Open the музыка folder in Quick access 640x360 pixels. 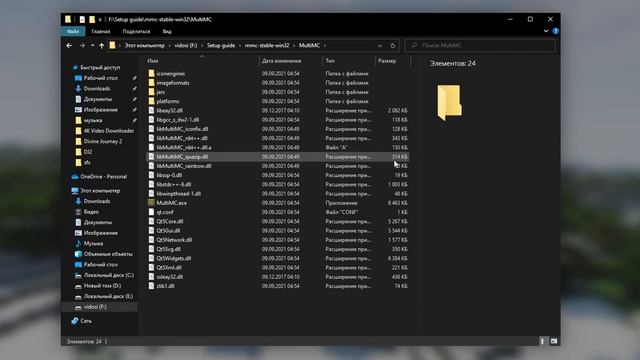tap(93, 120)
